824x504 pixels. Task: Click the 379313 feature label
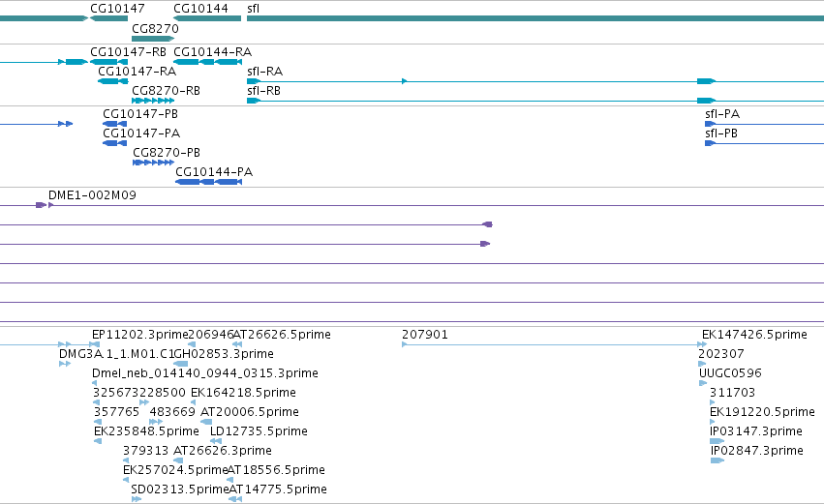pyautogui.click(x=145, y=451)
